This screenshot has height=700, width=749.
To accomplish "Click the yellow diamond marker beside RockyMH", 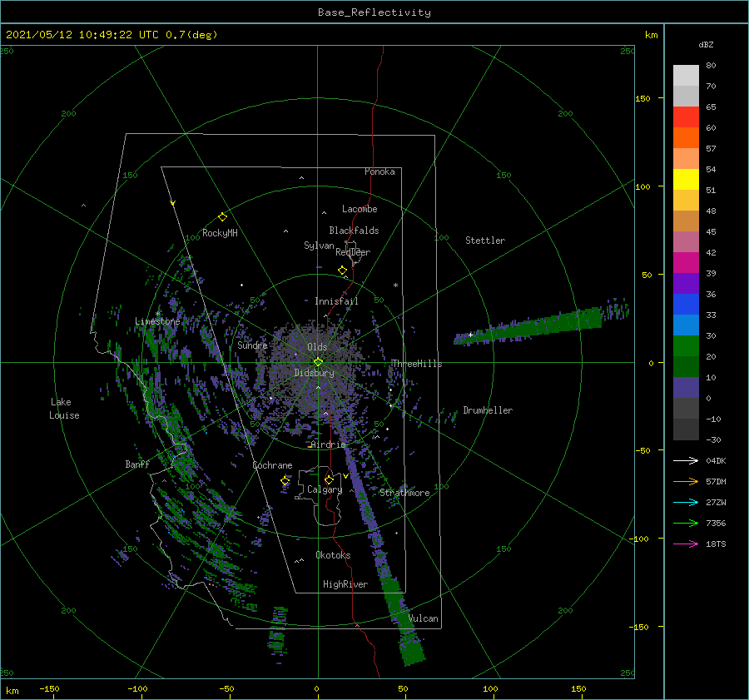I will pyautogui.click(x=222, y=217).
